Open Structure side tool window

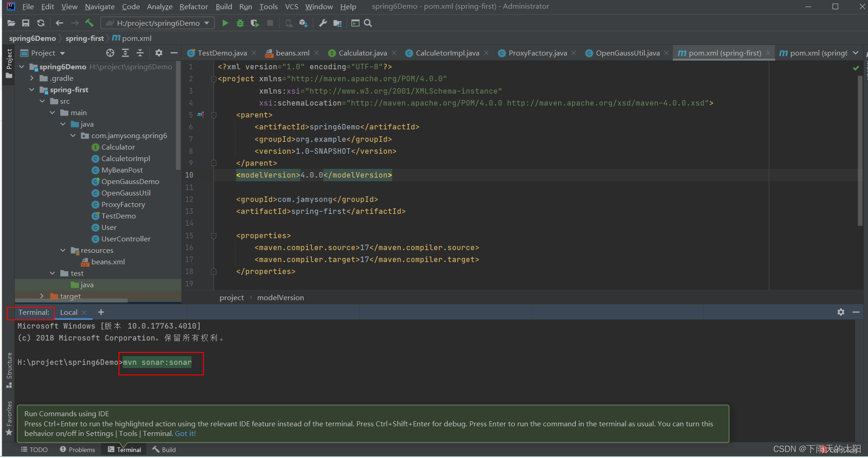click(x=9, y=370)
